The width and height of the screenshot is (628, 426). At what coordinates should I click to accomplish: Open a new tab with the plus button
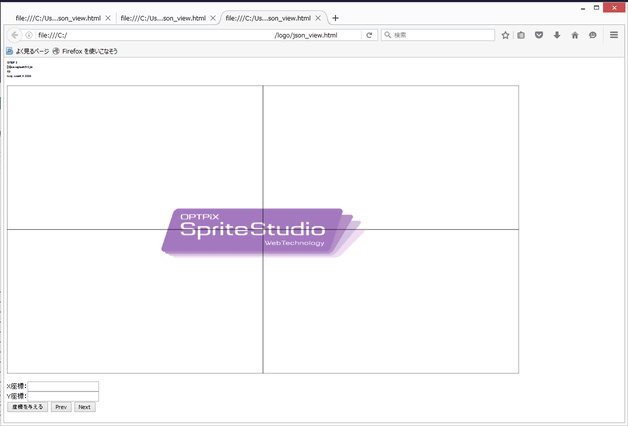[335, 18]
